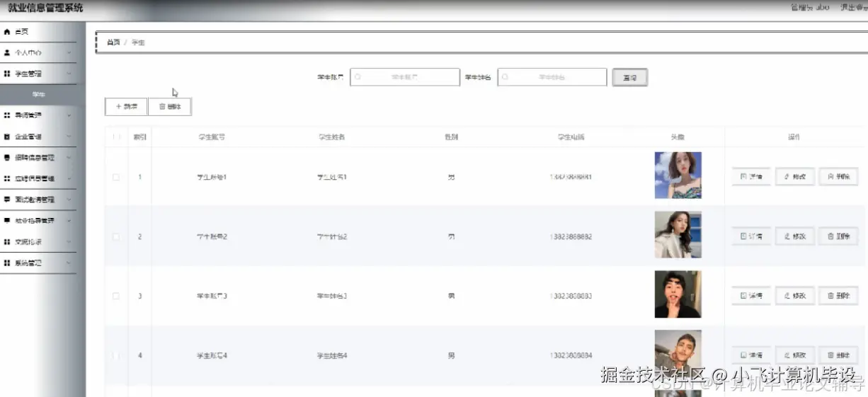Click the 学生账号 column header
The image size is (868, 397).
(x=212, y=137)
